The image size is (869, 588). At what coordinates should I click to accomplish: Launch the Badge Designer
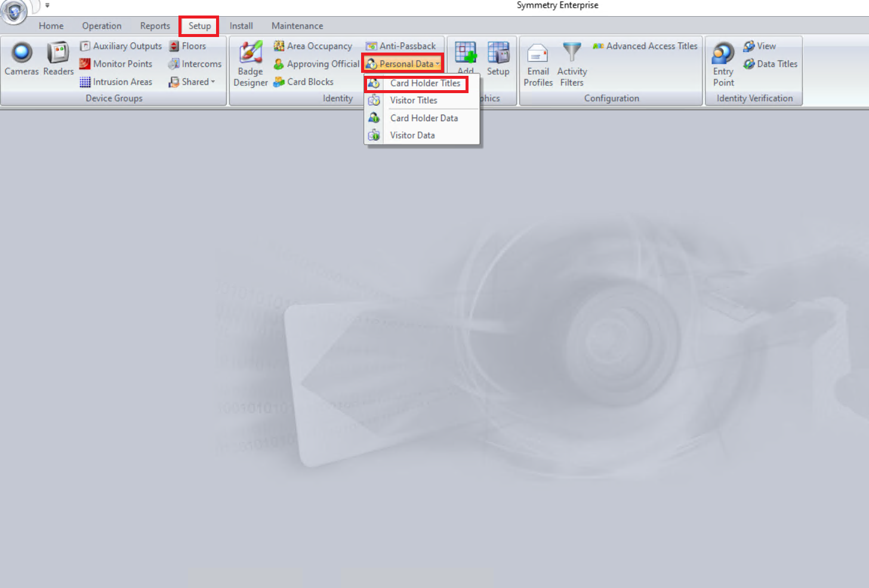[x=251, y=64]
